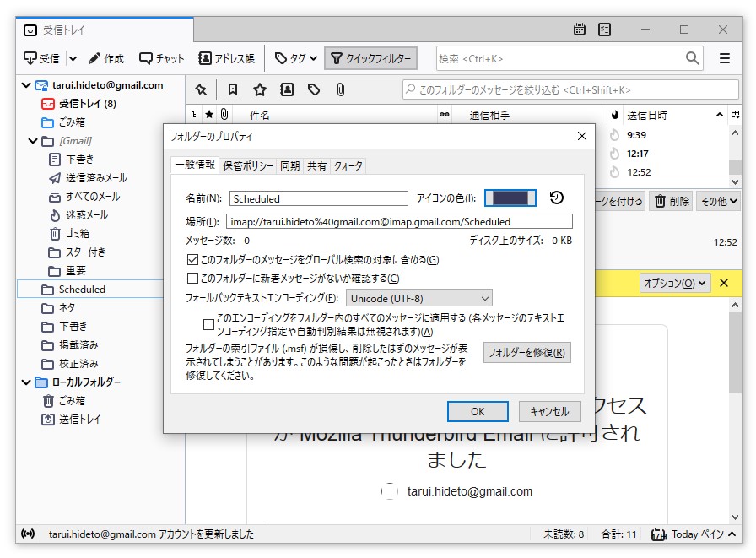Image resolution: width=756 pixels, height=558 pixels.
Task: Switch to the 共有 tab
Action: tap(316, 166)
